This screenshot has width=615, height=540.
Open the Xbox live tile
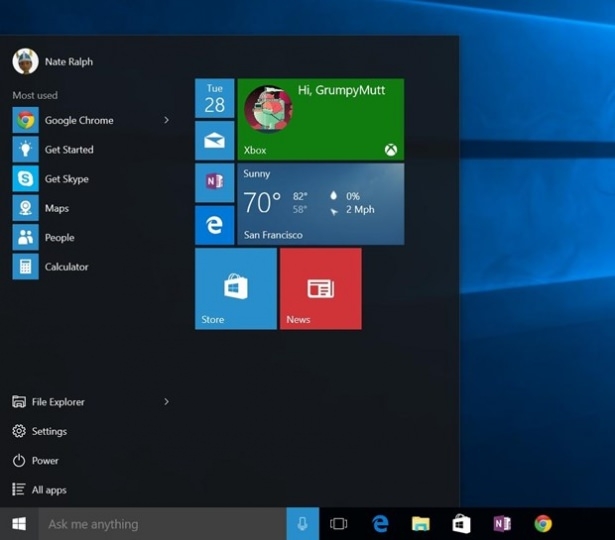pos(321,119)
